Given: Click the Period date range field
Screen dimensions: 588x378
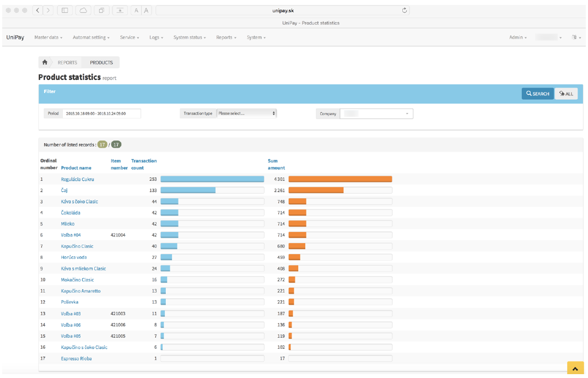Looking at the screenshot, I should [x=101, y=114].
